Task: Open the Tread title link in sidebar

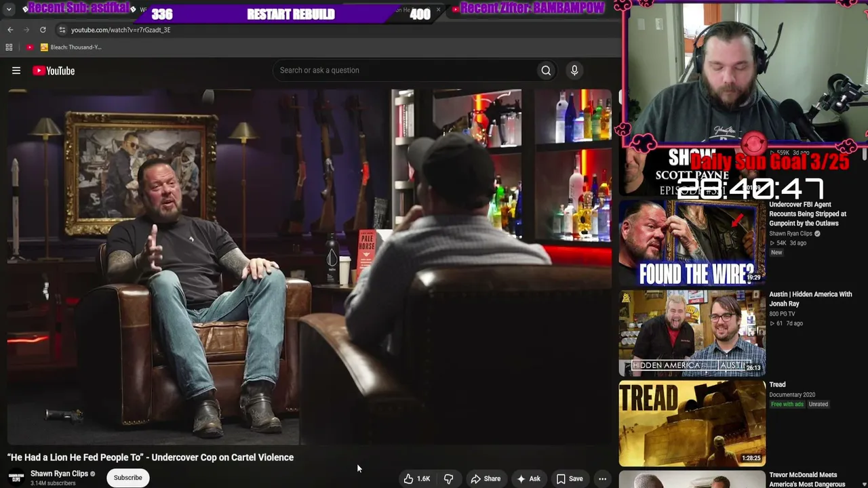Action: tap(777, 385)
